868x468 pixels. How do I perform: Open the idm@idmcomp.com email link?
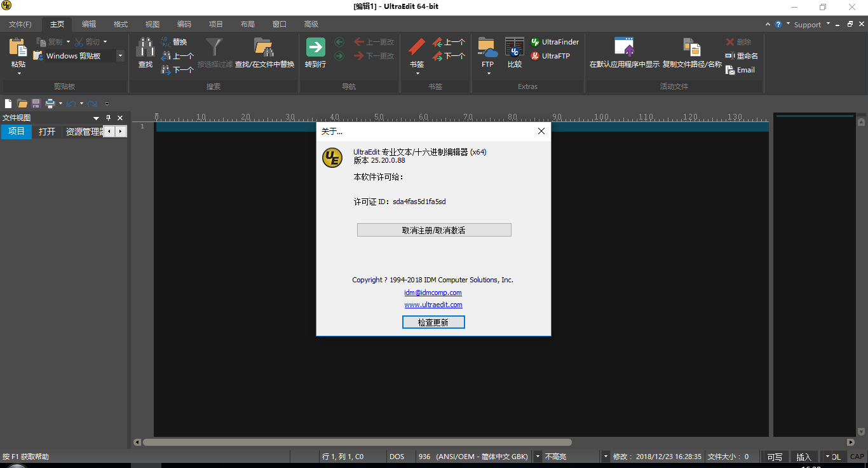coord(433,292)
